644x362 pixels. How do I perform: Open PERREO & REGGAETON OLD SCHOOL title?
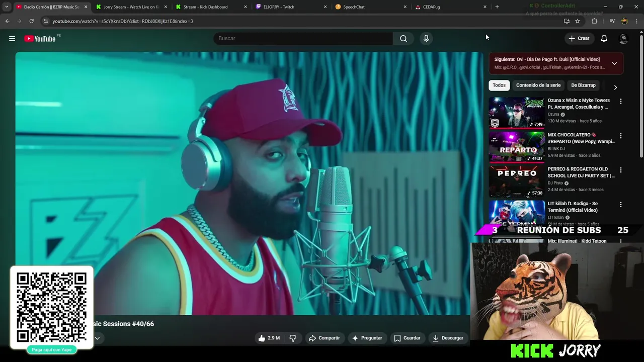tap(581, 172)
